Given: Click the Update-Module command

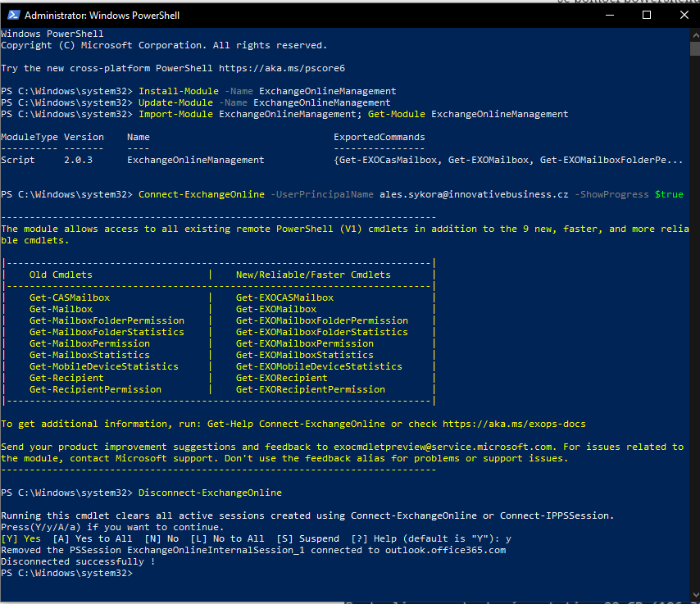Looking at the screenshot, I should (x=175, y=102).
